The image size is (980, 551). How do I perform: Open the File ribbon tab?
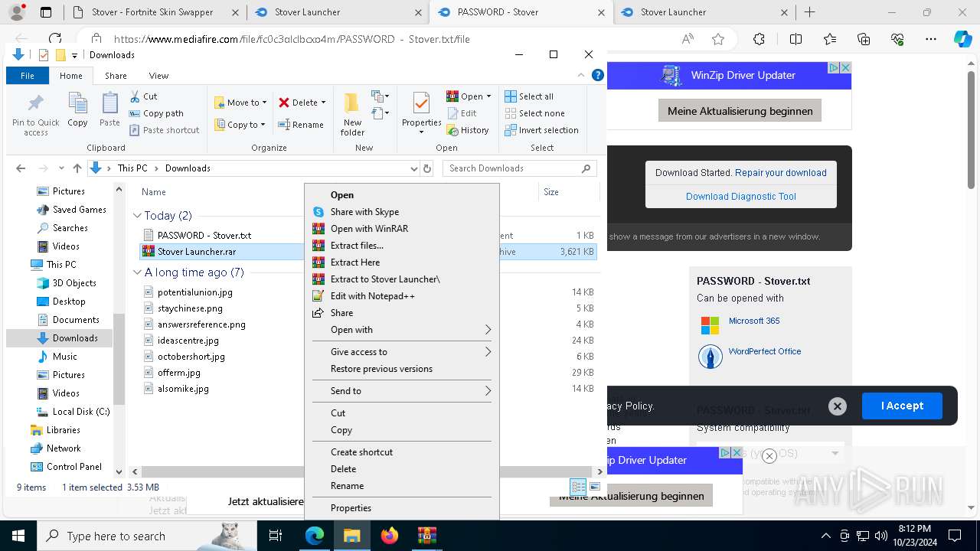tap(28, 76)
